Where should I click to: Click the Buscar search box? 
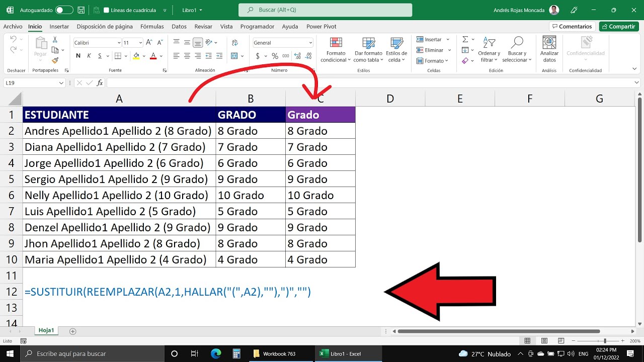[325, 10]
